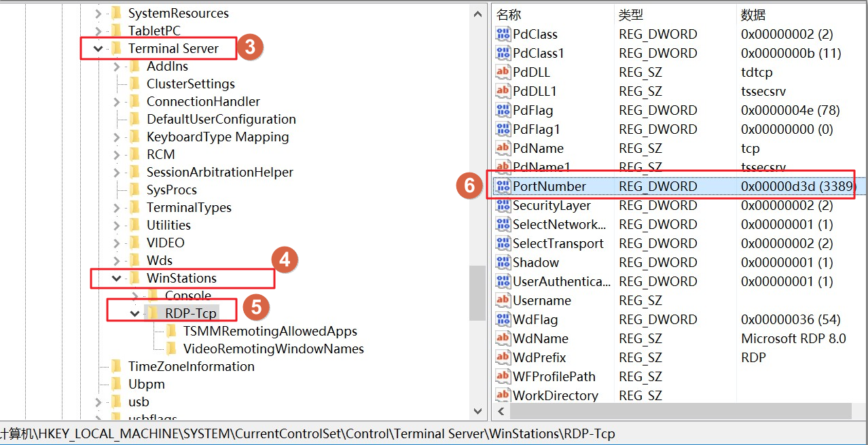Expand the usb key
Image resolution: width=868 pixels, height=445 pixels.
tap(98, 402)
